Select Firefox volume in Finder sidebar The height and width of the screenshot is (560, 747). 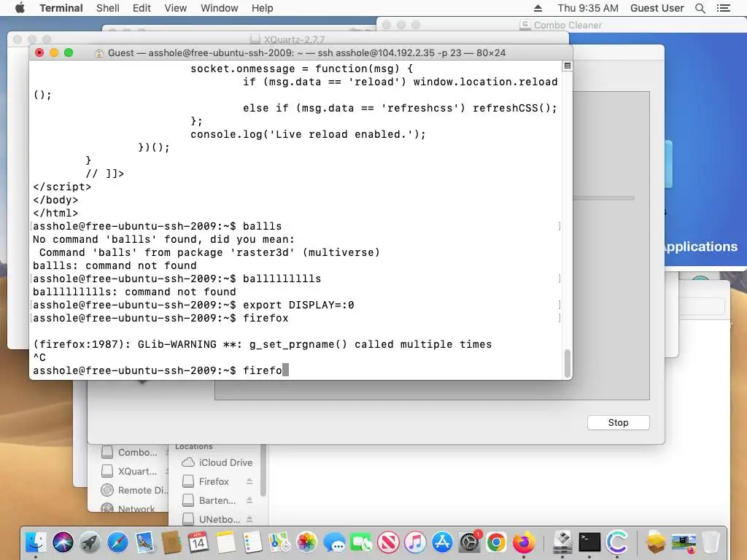point(206,481)
